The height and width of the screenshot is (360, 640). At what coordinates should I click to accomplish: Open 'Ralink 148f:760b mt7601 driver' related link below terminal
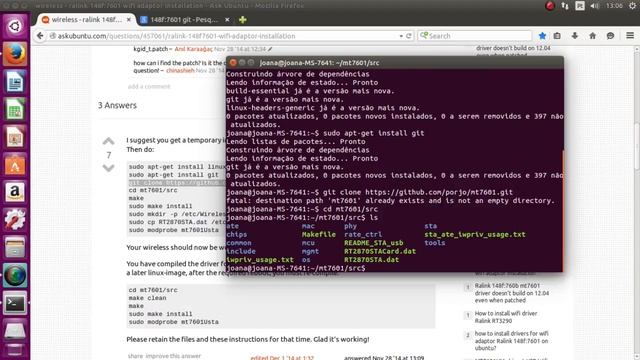pyautogui.click(x=512, y=293)
